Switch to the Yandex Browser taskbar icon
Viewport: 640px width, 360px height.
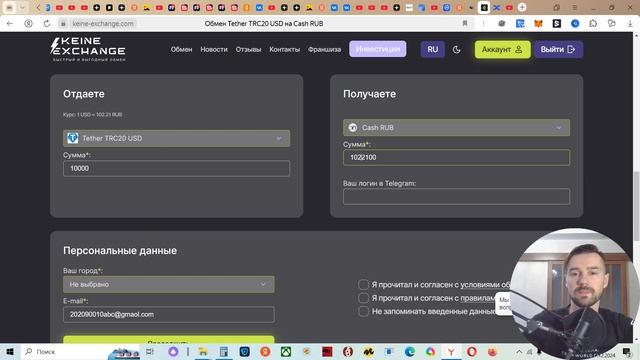451,351
